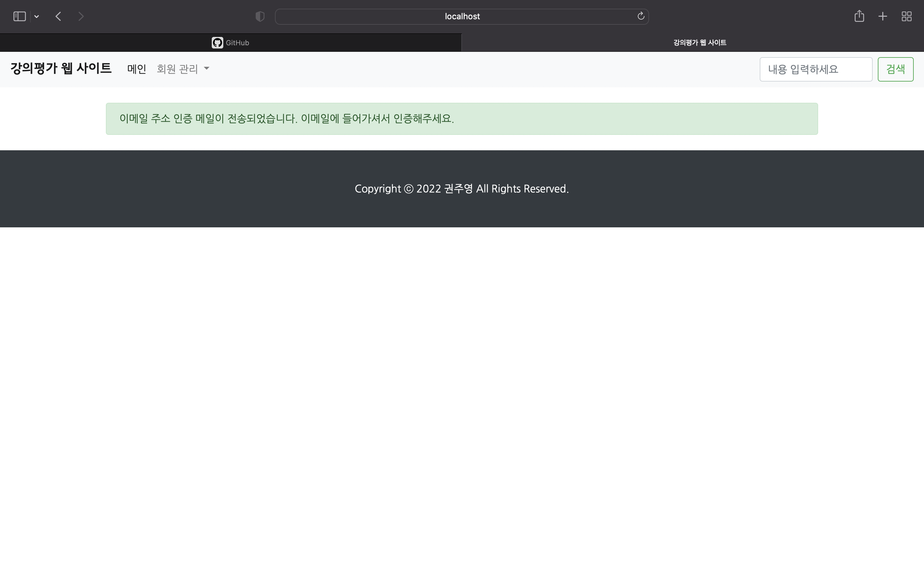Click the localhost address bar
Image resolution: width=924 pixels, height=578 pixels.
pyautogui.click(x=462, y=16)
